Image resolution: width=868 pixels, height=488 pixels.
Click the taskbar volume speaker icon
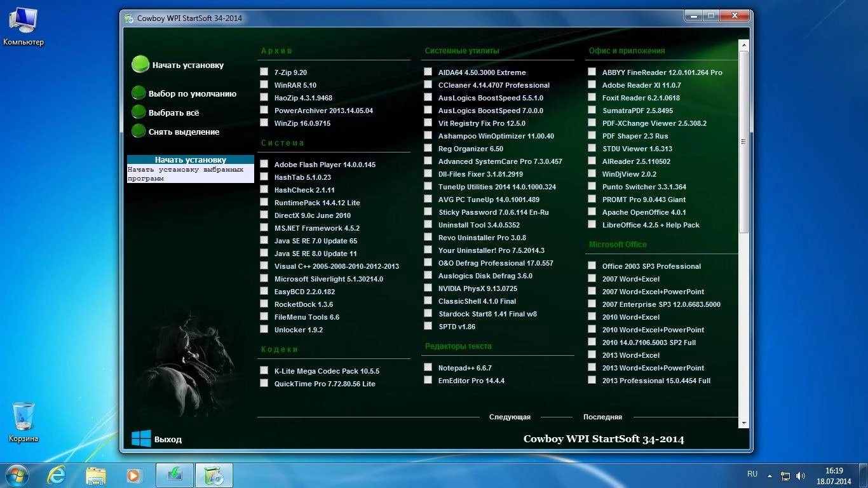[801, 475]
